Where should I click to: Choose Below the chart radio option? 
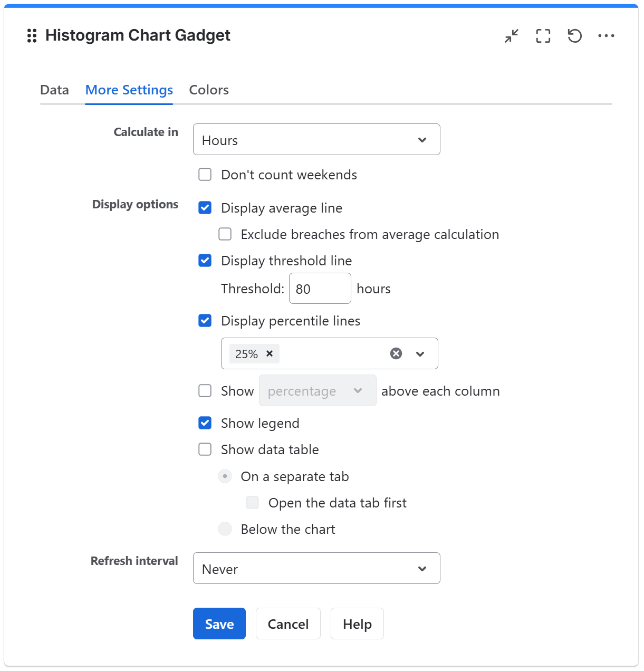(x=225, y=529)
